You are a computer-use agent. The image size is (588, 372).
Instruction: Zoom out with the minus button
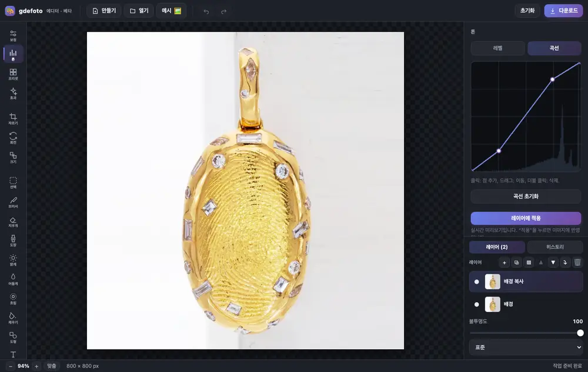tap(11, 366)
